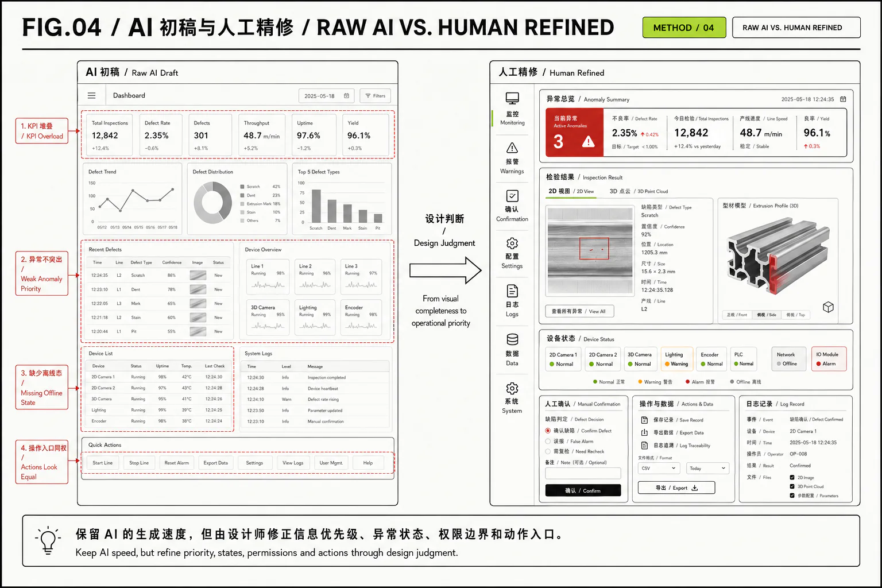Select the Front view of extrusion profile

737,315
